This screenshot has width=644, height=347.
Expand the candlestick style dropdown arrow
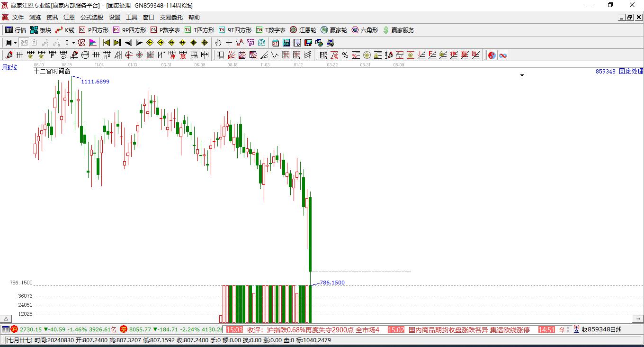tap(73, 43)
